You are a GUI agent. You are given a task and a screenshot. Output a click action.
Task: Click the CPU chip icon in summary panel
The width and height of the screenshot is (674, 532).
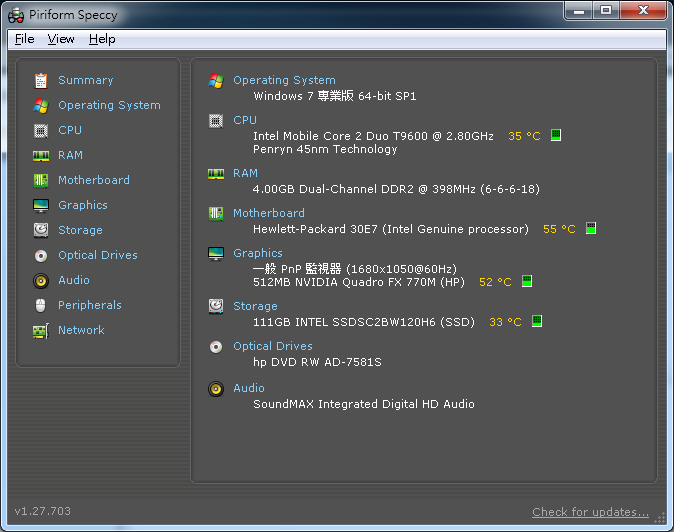pos(216,121)
